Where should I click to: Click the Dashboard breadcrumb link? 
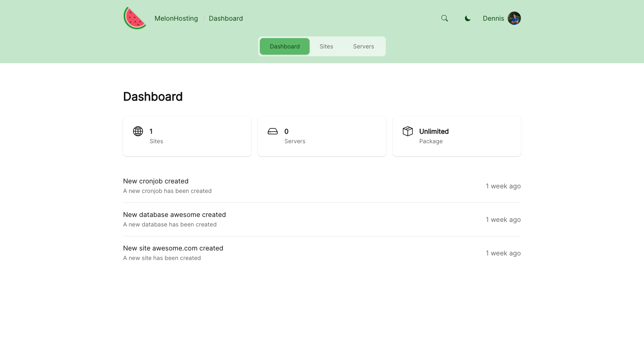[x=225, y=18]
